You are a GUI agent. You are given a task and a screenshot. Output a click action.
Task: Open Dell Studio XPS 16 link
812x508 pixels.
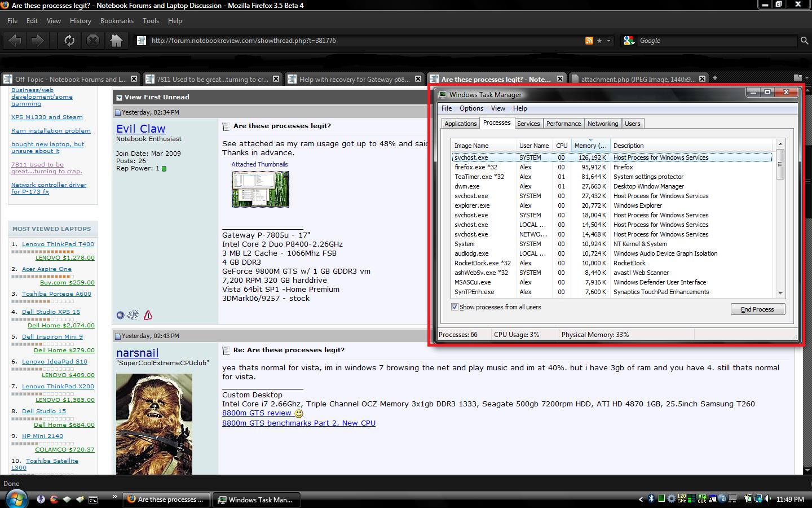pos(51,312)
